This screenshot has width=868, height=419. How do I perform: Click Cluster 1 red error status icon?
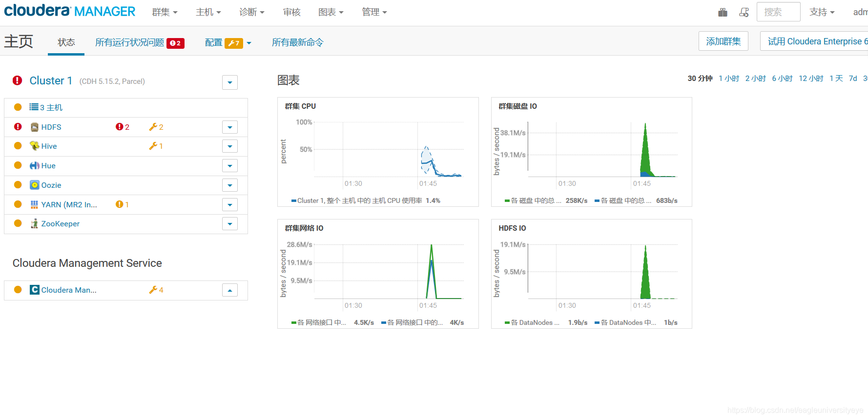[18, 80]
